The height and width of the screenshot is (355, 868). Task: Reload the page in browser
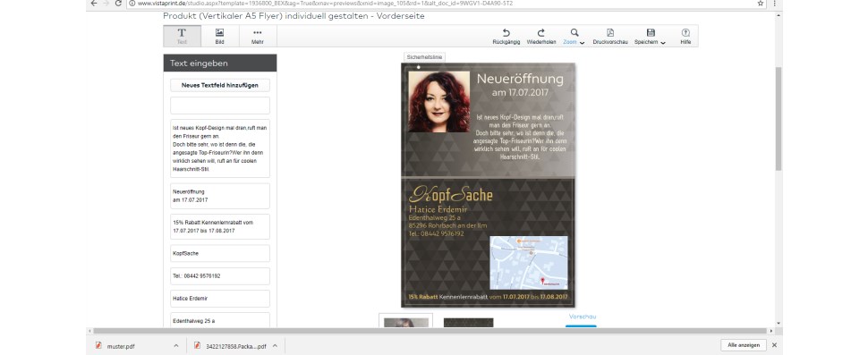(x=118, y=4)
